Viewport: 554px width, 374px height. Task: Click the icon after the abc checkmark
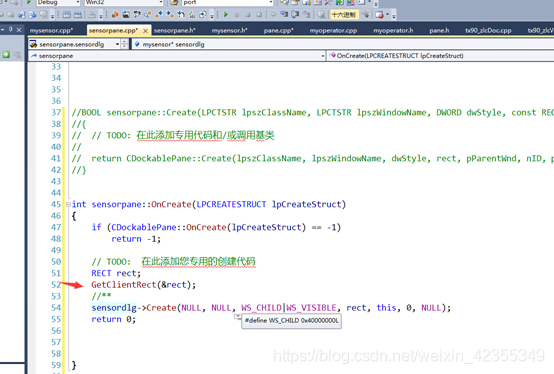(x=203, y=14)
